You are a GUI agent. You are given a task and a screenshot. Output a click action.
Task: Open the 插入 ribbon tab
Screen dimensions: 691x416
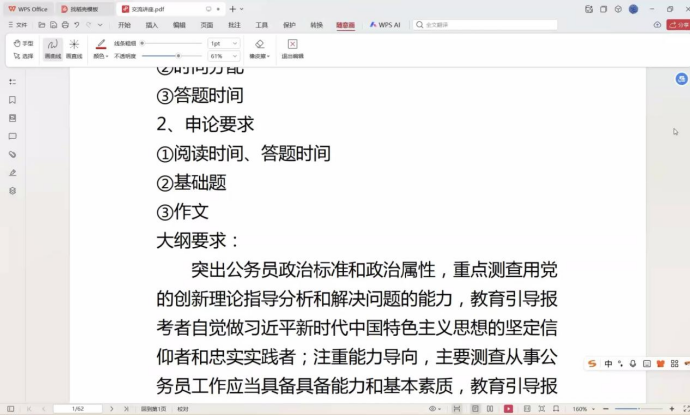152,24
